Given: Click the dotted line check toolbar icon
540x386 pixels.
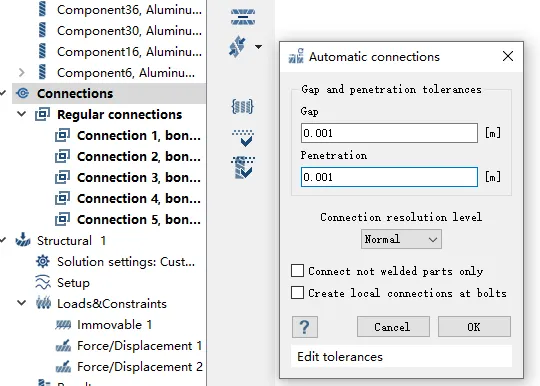Looking at the screenshot, I should click(243, 138).
